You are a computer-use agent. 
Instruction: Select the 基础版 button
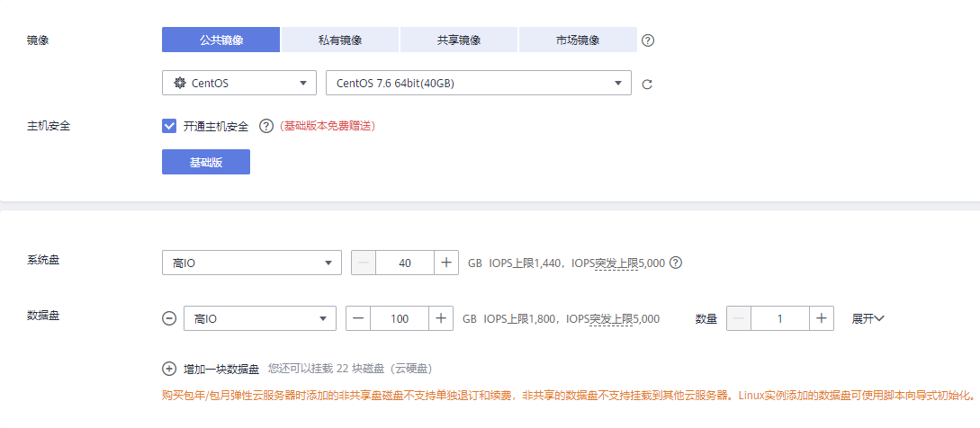206,162
